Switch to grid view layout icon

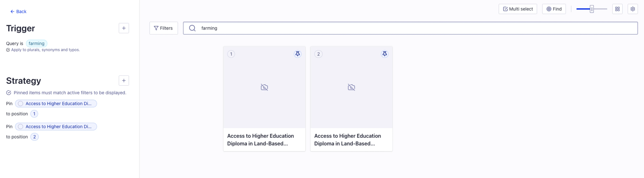click(x=617, y=9)
